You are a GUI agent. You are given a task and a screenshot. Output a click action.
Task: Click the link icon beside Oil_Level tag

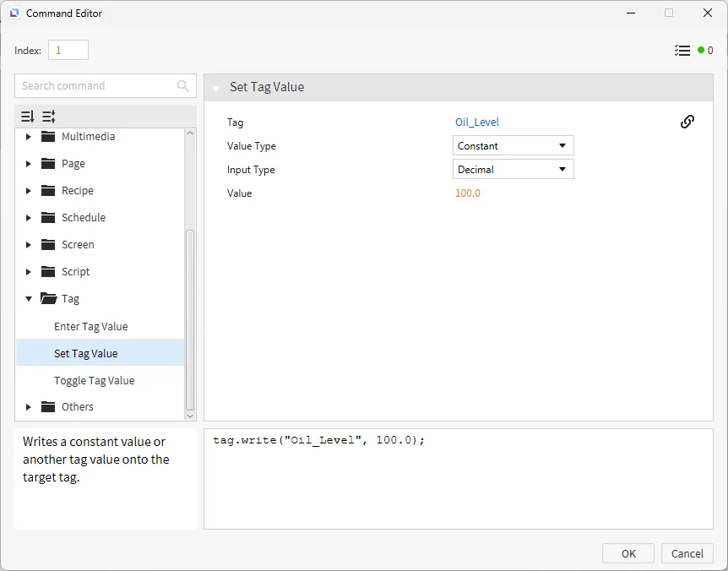[687, 122]
